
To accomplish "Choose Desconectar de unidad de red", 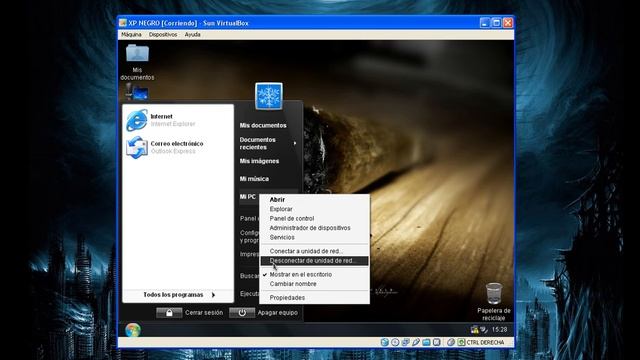I will (314, 260).
